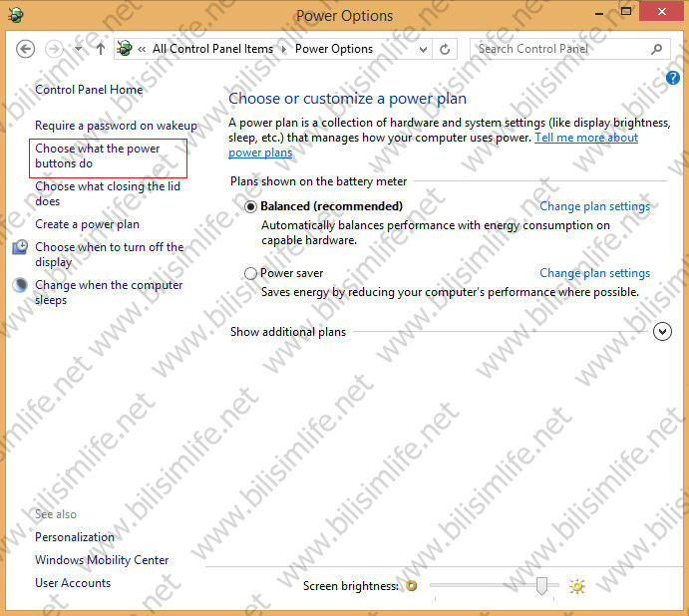Close the Power Options window
Screen dimensions: 689x616
pos(661,11)
